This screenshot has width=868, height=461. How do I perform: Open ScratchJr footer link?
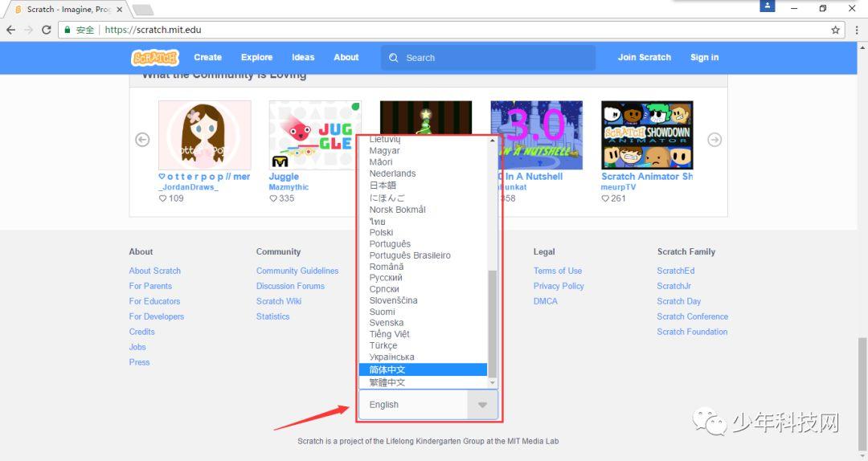(x=674, y=286)
